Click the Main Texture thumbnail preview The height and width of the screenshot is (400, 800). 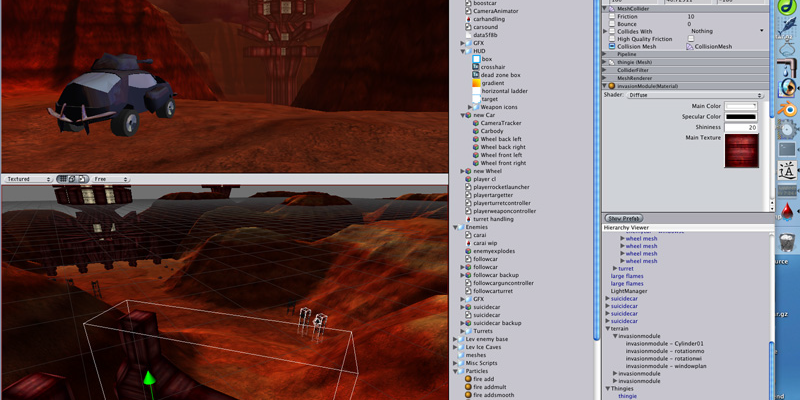pyautogui.click(x=740, y=154)
